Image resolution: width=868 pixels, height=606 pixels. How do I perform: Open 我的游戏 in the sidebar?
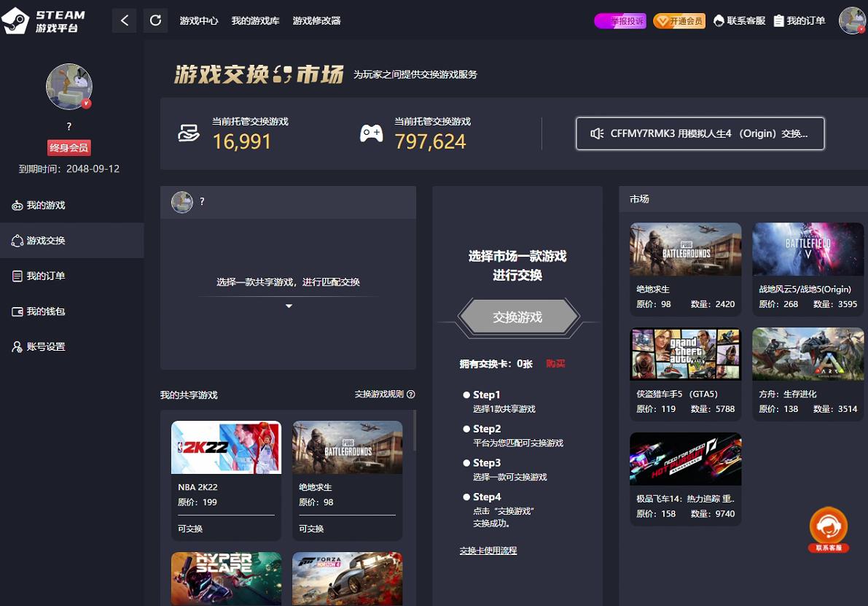pyautogui.click(x=72, y=205)
